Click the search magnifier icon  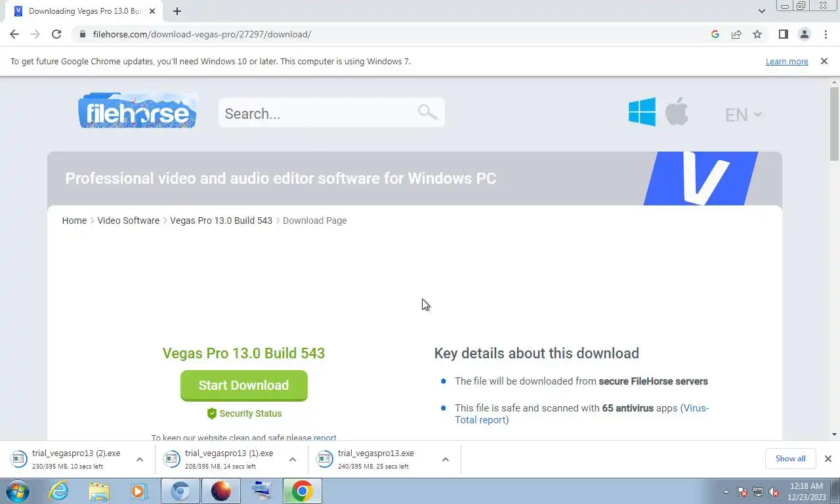[427, 112]
